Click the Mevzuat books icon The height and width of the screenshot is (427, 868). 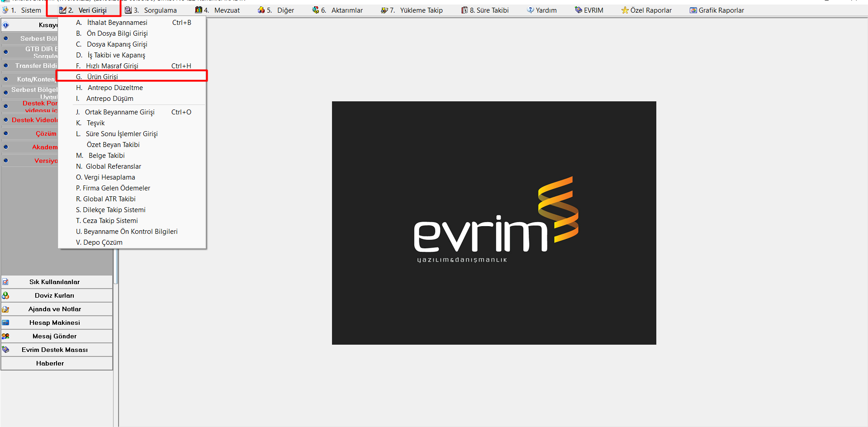tap(199, 10)
